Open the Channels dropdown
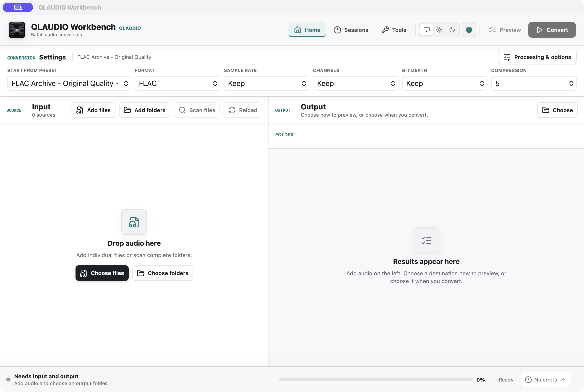This screenshot has height=392, width=584. point(356,83)
